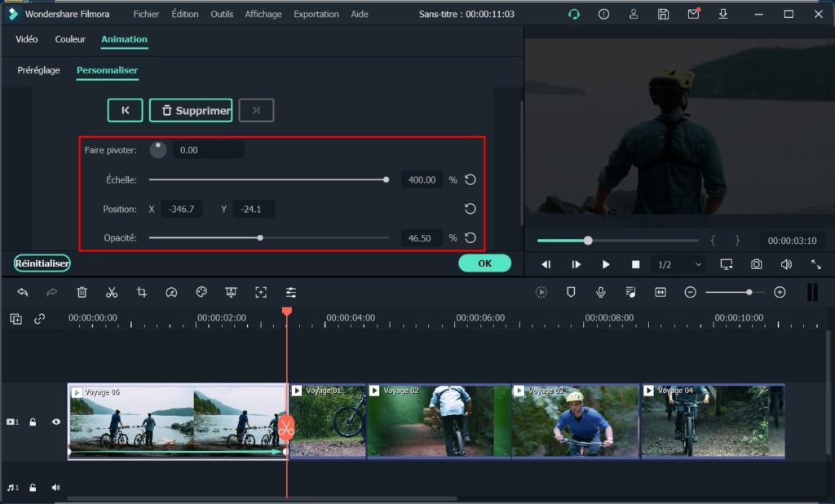Step forward one frame in preview
The height and width of the screenshot is (504, 835).
point(576,264)
